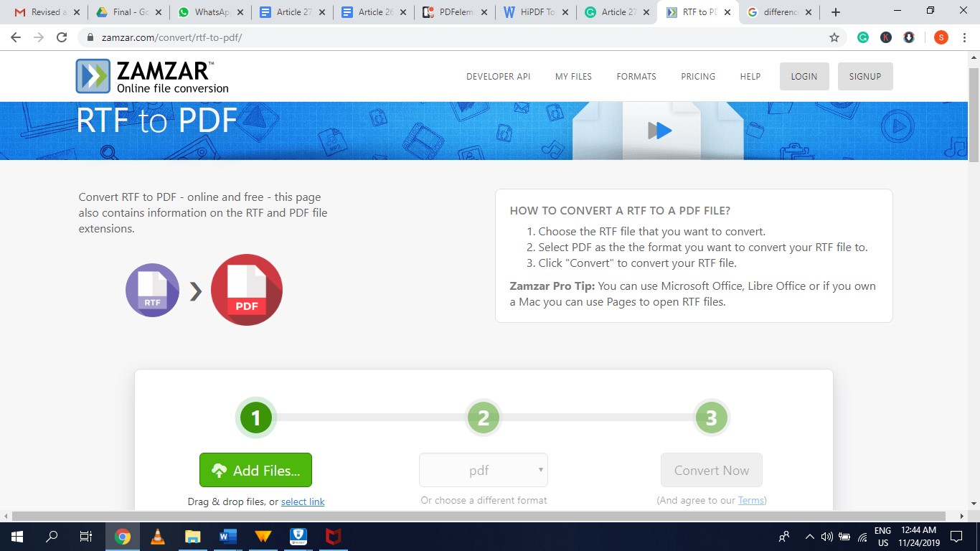Click the vertical page scrollbar
This screenshot has height=551, width=980.
974,115
